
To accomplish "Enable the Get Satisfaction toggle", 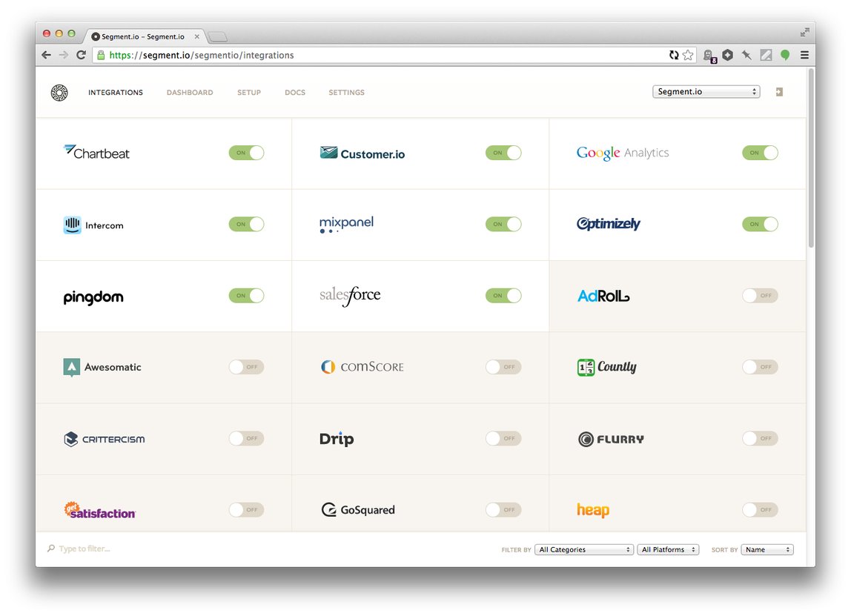I will (246, 509).
